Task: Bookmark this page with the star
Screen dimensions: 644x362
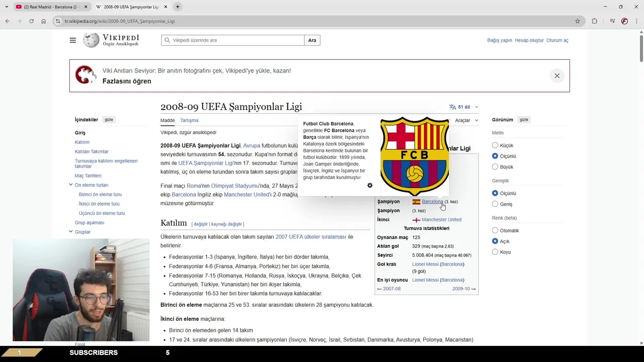Action: [578, 21]
